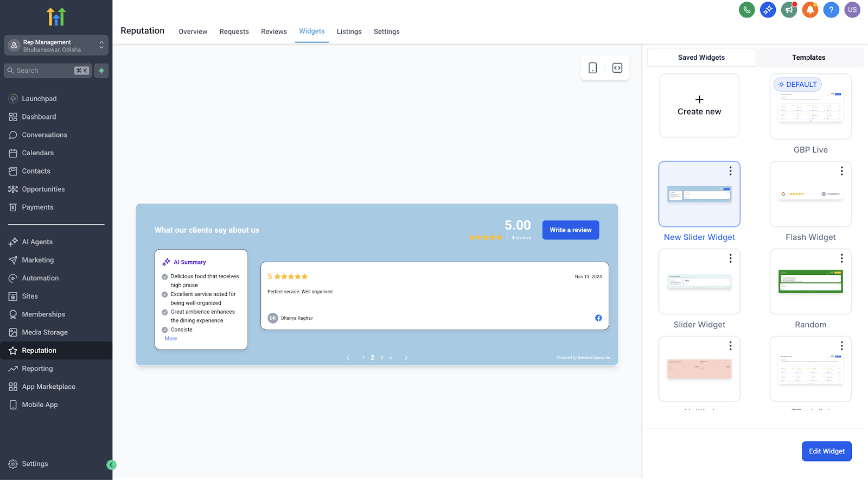Switch to the Listings tab
The height and width of the screenshot is (480, 868).
click(x=349, y=31)
